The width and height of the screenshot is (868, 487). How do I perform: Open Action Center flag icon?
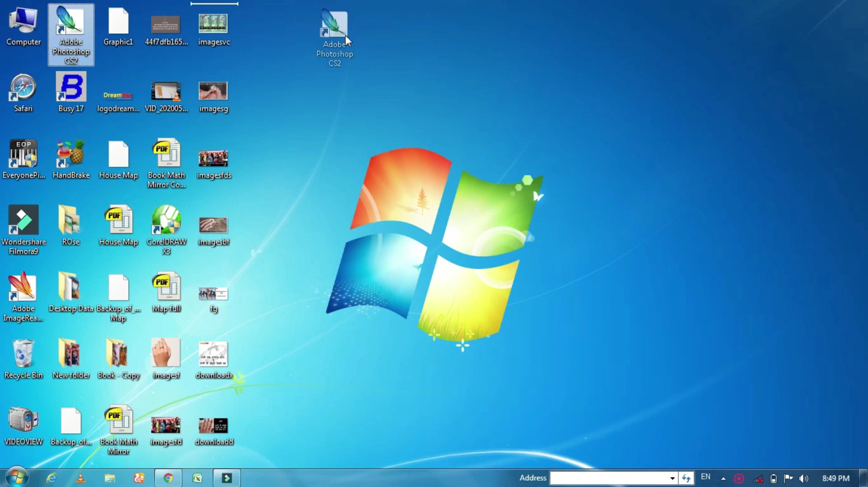(x=788, y=478)
